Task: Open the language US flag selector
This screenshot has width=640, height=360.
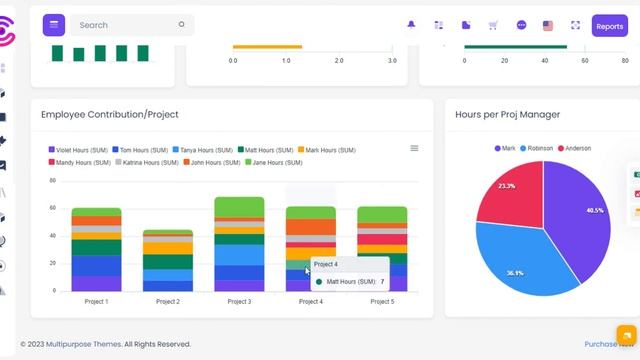Action: (x=548, y=26)
